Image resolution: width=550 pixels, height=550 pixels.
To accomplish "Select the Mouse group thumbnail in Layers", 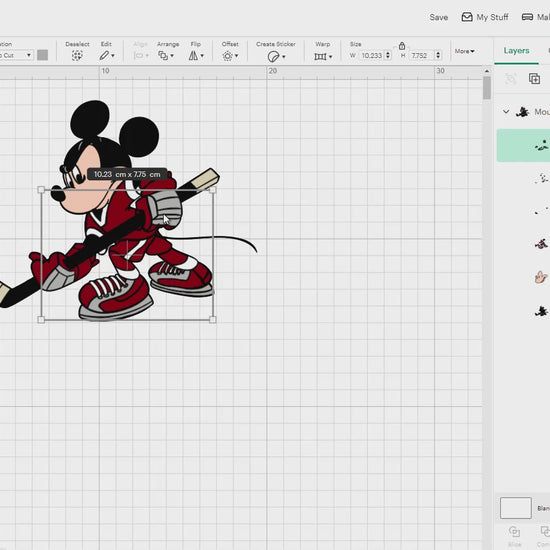I will click(x=523, y=112).
